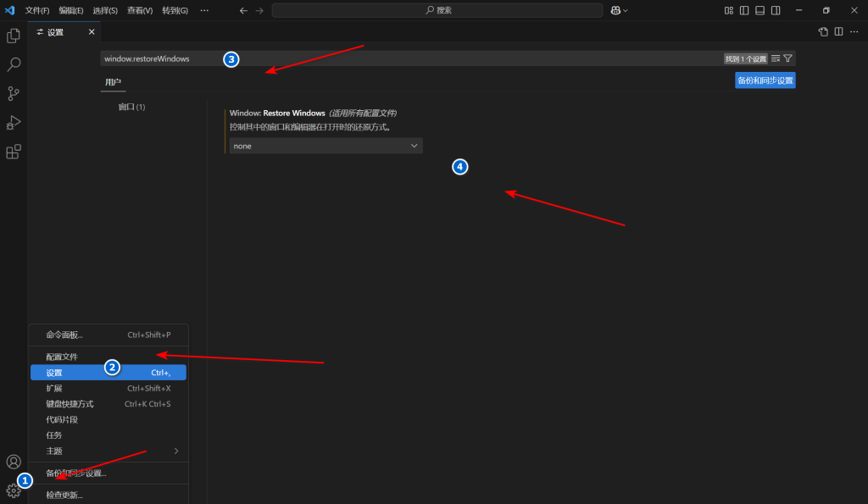
Task: Click 找到 1 个设置 count badge
Action: coord(746,58)
